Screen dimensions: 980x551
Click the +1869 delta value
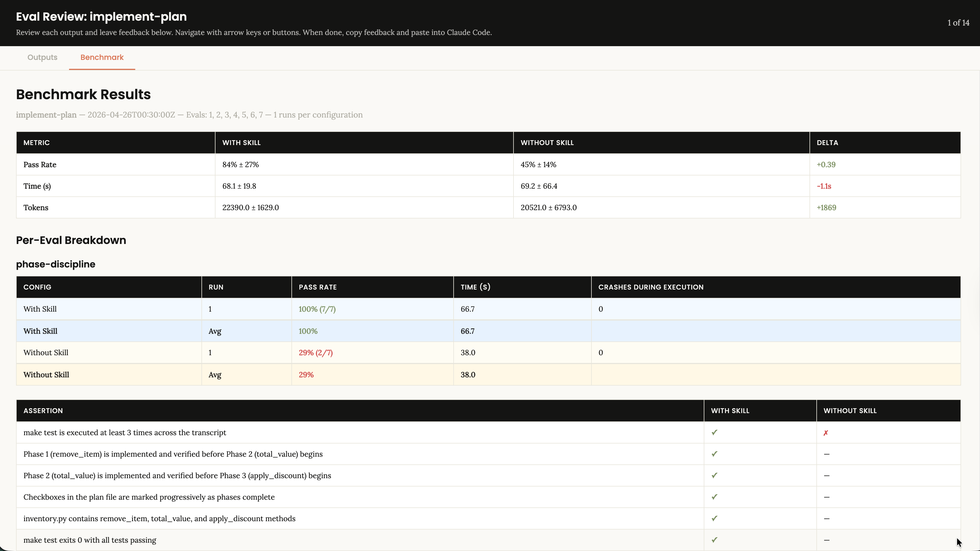[826, 207]
